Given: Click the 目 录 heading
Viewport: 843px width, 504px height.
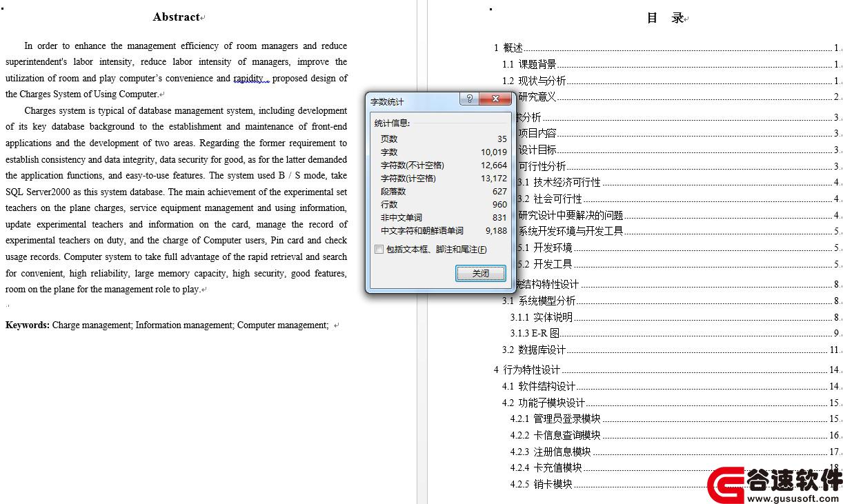Looking at the screenshot, I should tap(665, 18).
